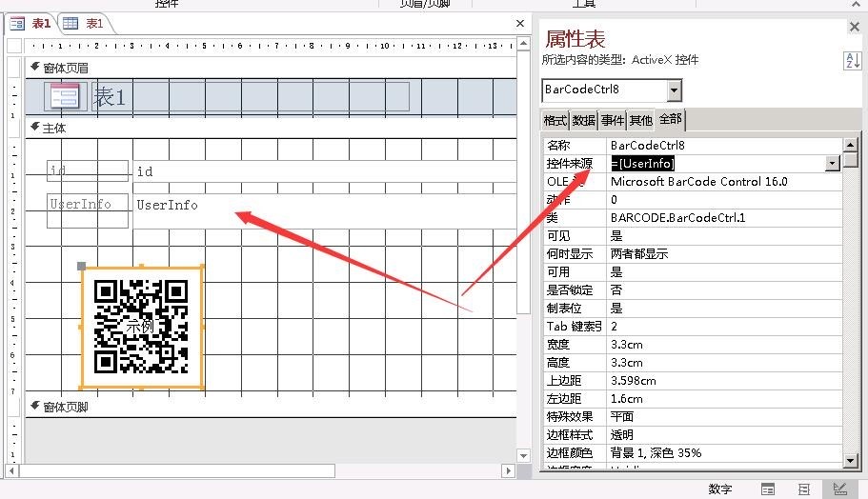Sort properties with the A-Z icon
Viewport: 868px width, 499px height.
click(852, 60)
